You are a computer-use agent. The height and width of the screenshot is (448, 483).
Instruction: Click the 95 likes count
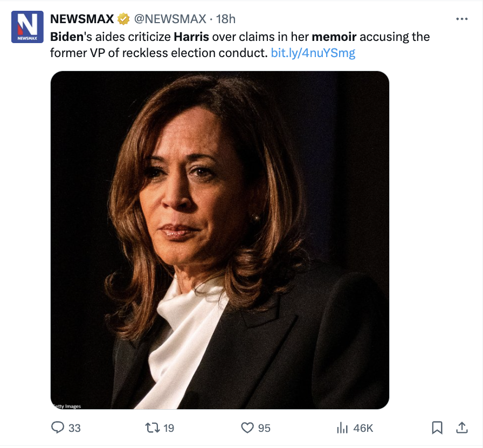[264, 428]
